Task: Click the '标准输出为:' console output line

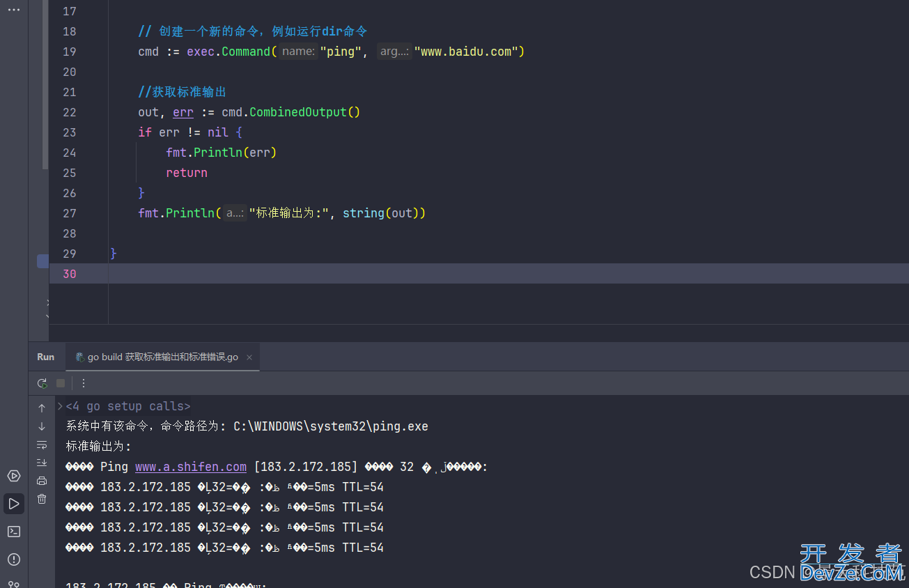Action: pyautogui.click(x=99, y=447)
